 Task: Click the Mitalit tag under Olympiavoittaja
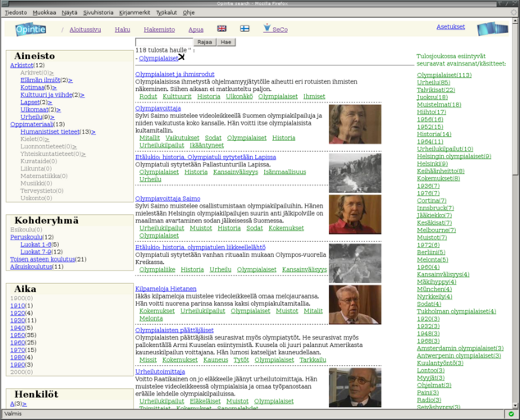click(149, 138)
